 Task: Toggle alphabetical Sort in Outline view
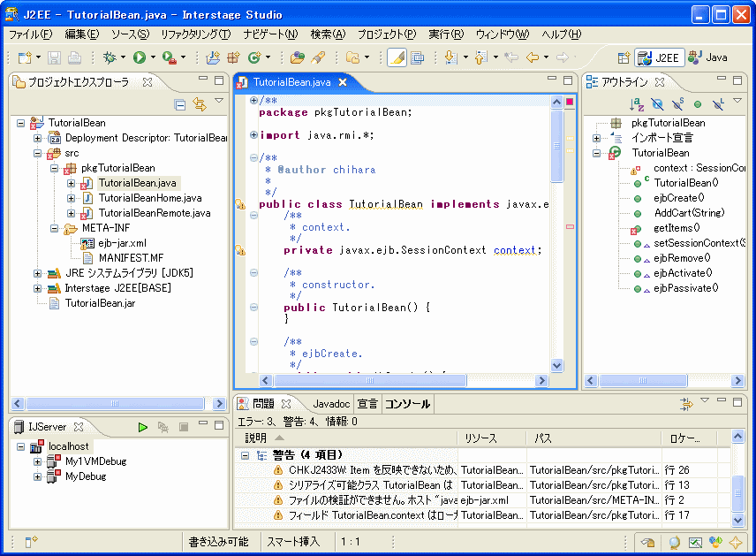point(637,104)
